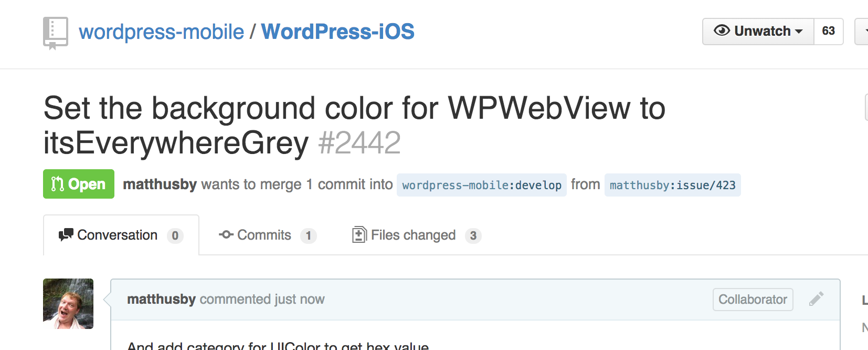
Task: Open the wordpress-mobile organization link
Action: [x=161, y=32]
